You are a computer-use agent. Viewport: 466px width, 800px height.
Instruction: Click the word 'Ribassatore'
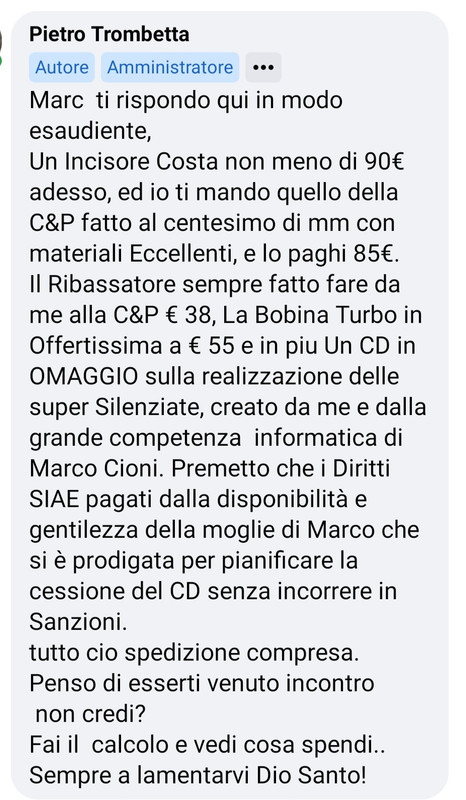(x=112, y=285)
